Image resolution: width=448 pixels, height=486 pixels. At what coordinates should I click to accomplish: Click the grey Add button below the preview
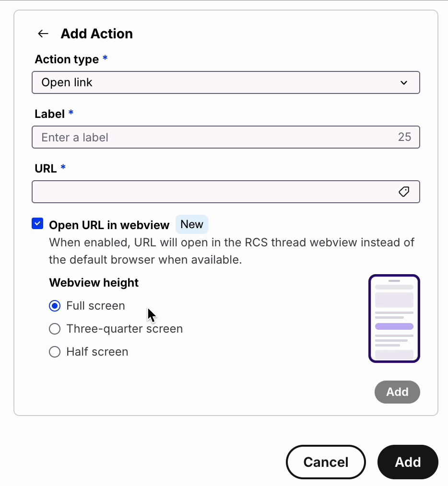pos(397,392)
